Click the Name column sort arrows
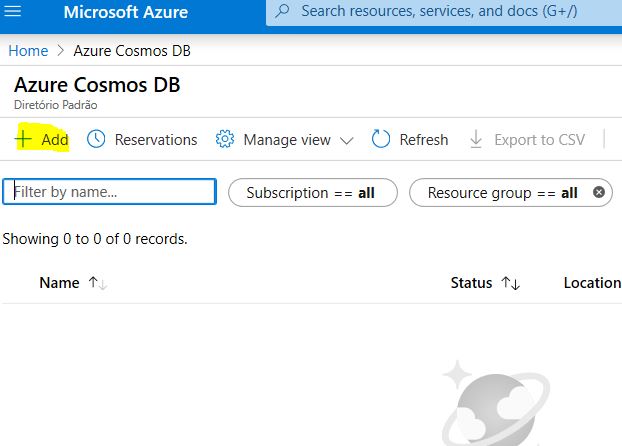Viewport: 622px width, 446px height. (98, 283)
